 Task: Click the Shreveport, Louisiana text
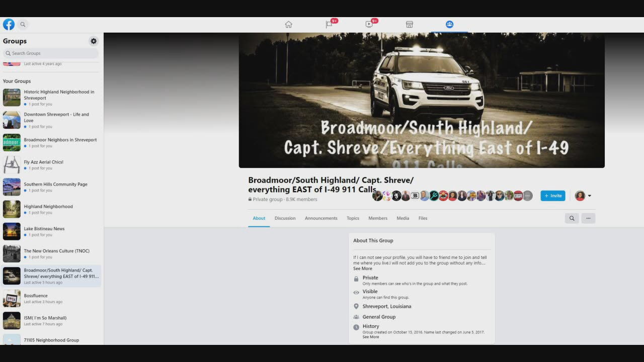(387, 306)
